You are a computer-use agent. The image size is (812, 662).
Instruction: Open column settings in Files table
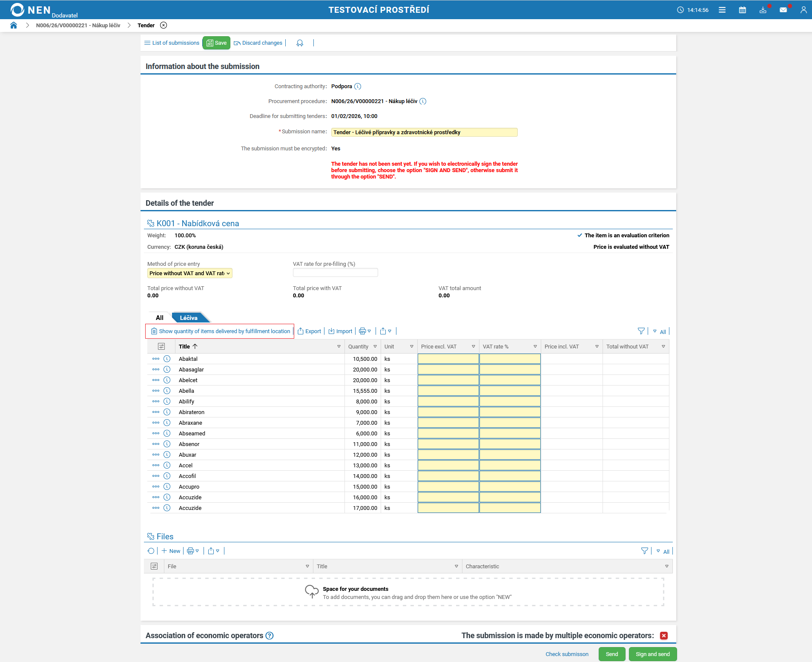click(154, 566)
